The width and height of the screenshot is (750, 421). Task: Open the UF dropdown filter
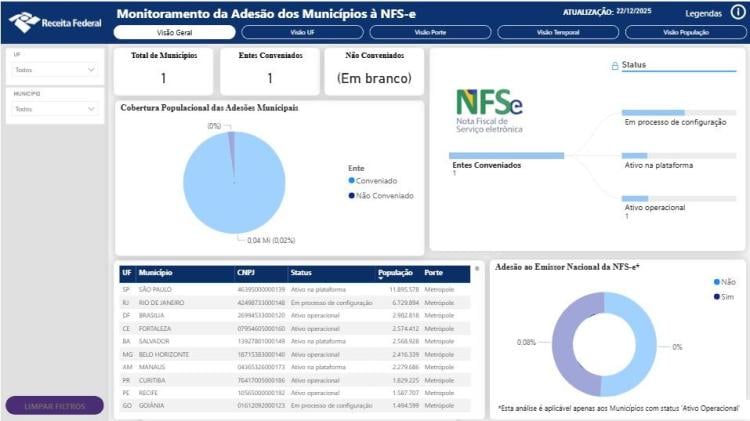pos(55,70)
